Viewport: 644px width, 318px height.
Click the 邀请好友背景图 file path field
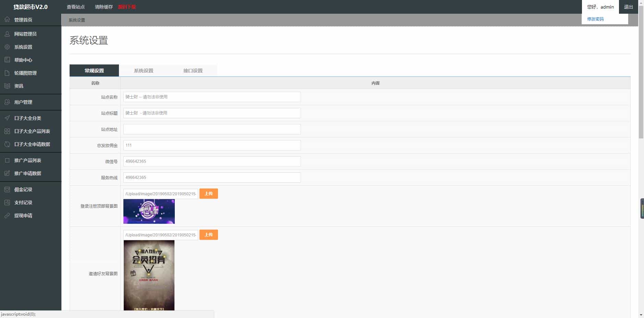161,235
